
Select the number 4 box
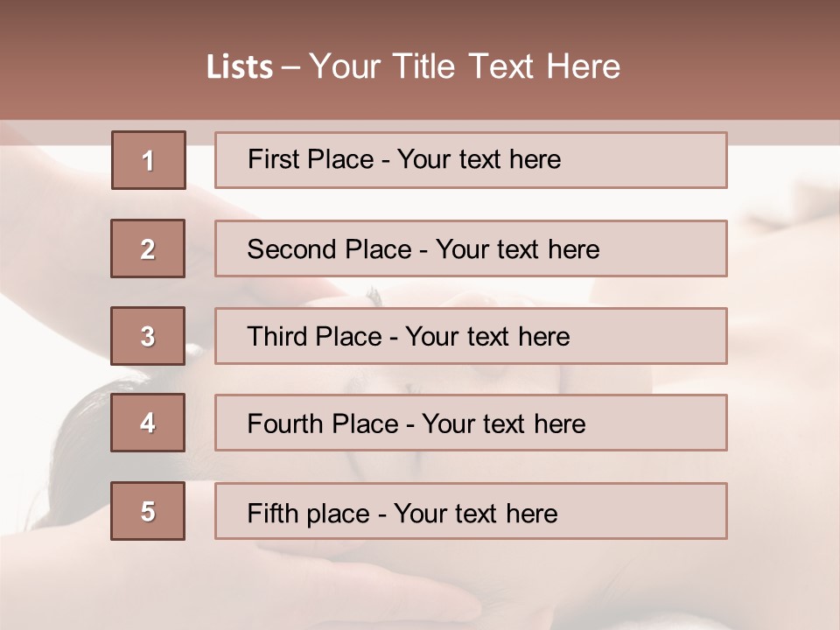click(x=148, y=423)
